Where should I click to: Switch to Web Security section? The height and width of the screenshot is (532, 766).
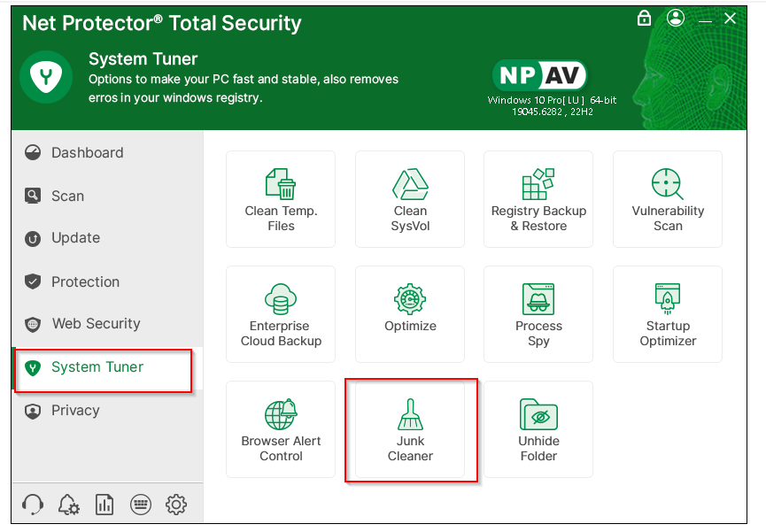click(96, 323)
